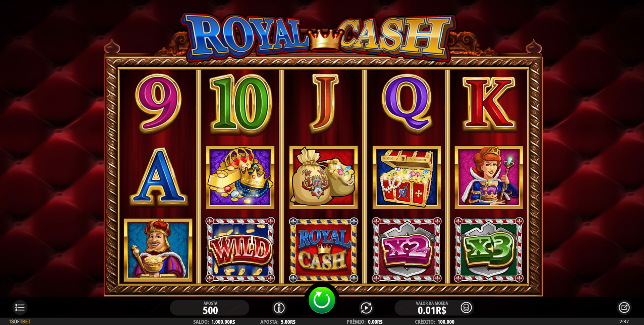Click the iSoftBet logo link
Screen dimensions: 644x325
(20, 322)
